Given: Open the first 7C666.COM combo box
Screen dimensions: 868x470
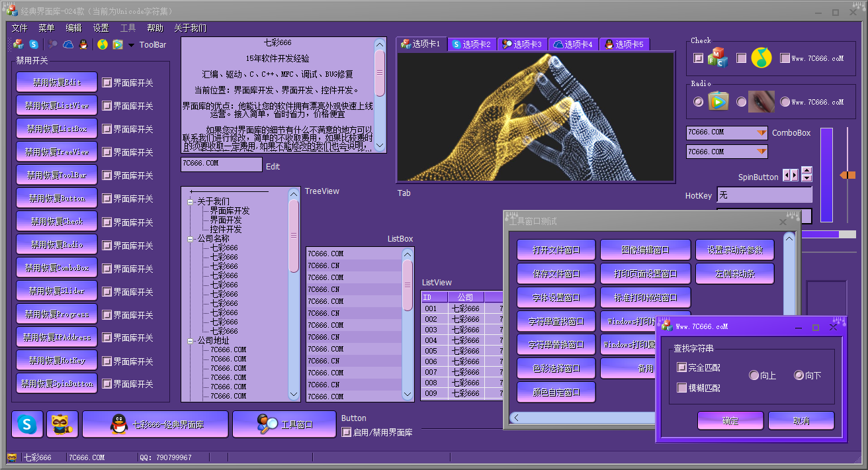Looking at the screenshot, I should click(726, 132).
